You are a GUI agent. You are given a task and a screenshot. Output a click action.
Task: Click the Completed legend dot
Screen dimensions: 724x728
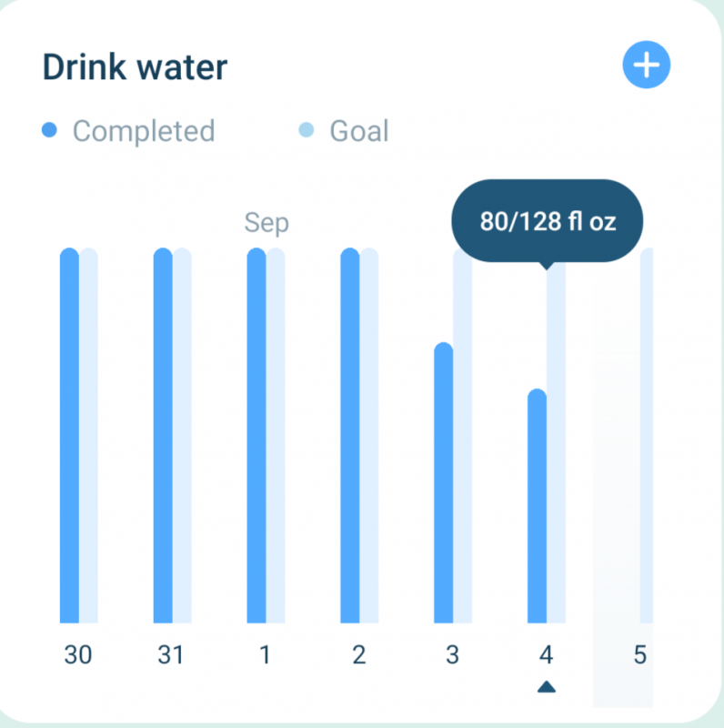(x=50, y=131)
